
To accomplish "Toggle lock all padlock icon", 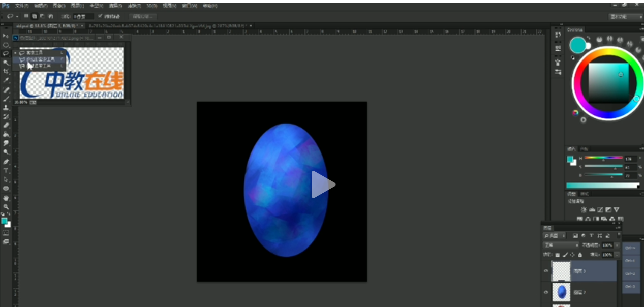I will pos(580,254).
